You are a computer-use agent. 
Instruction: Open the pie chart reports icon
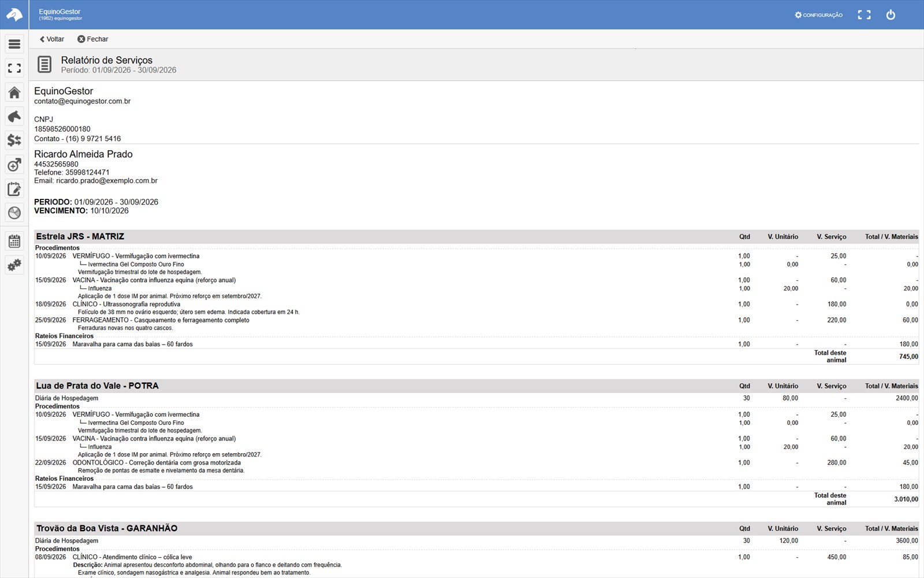tap(14, 213)
